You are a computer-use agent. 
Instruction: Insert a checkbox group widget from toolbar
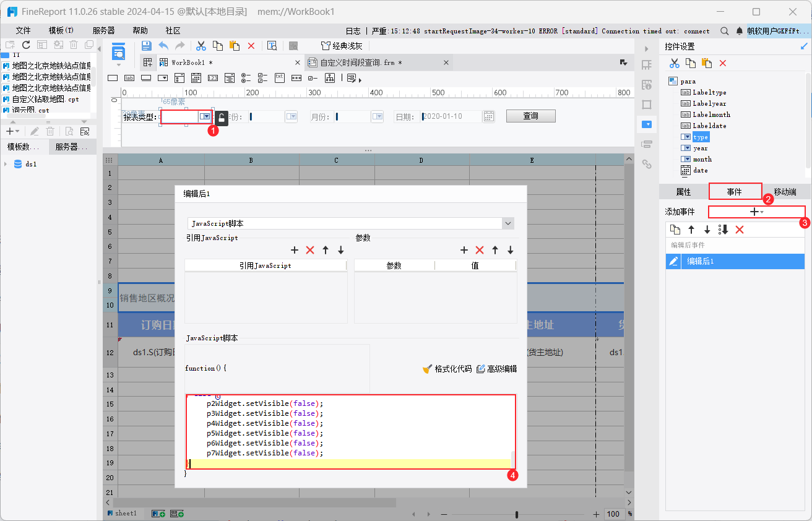262,78
